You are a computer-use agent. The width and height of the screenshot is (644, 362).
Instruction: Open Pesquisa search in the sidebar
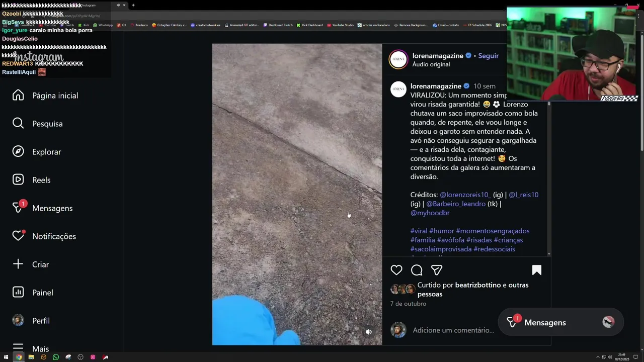[x=38, y=124]
